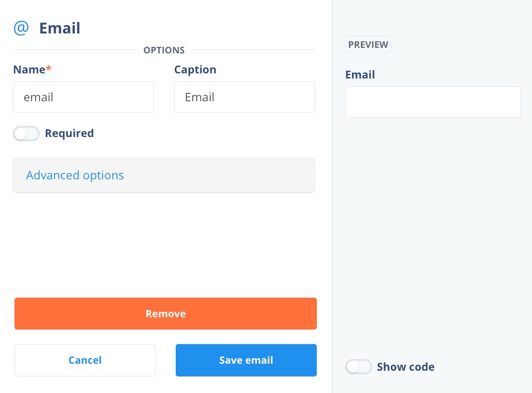The height and width of the screenshot is (393, 532).
Task: Enable the Show code switch
Action: click(x=358, y=367)
